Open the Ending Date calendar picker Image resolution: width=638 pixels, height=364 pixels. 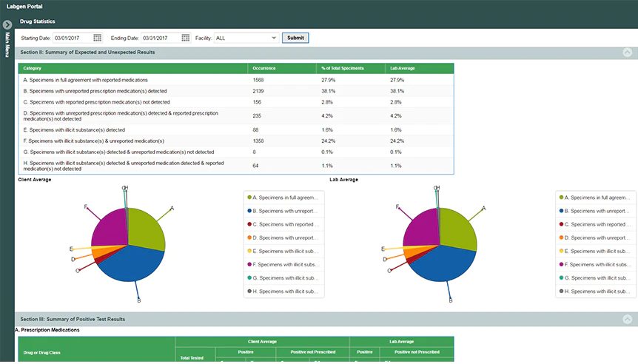tap(186, 38)
